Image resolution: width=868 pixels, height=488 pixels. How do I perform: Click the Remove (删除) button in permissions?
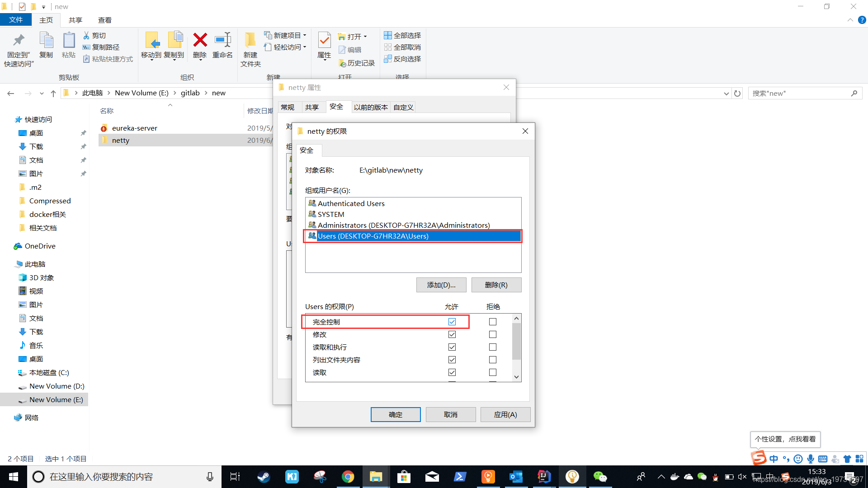[x=496, y=285]
